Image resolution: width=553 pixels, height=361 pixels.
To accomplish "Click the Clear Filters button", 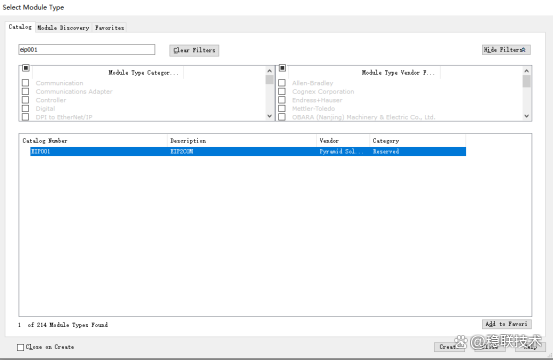I will [194, 50].
